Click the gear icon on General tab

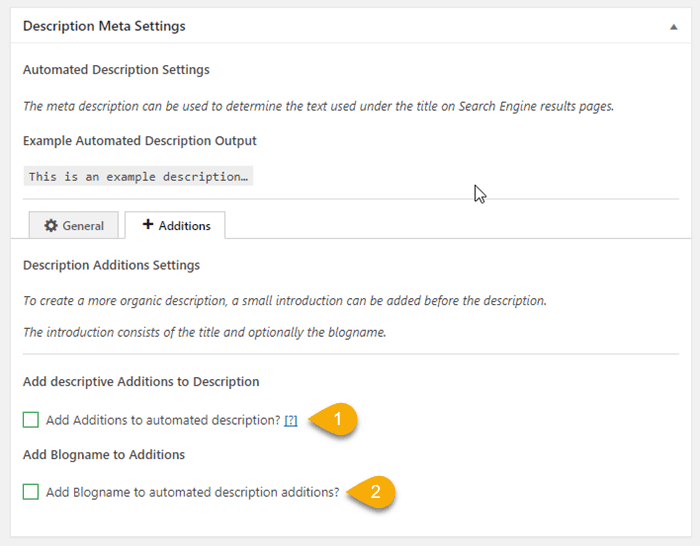pos(50,226)
